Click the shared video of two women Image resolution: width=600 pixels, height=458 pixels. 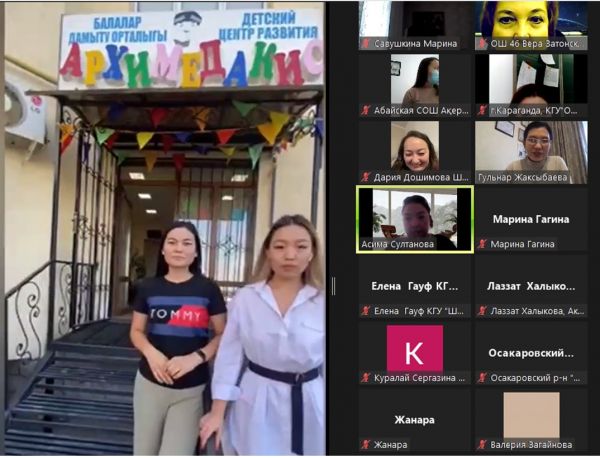[165, 229]
